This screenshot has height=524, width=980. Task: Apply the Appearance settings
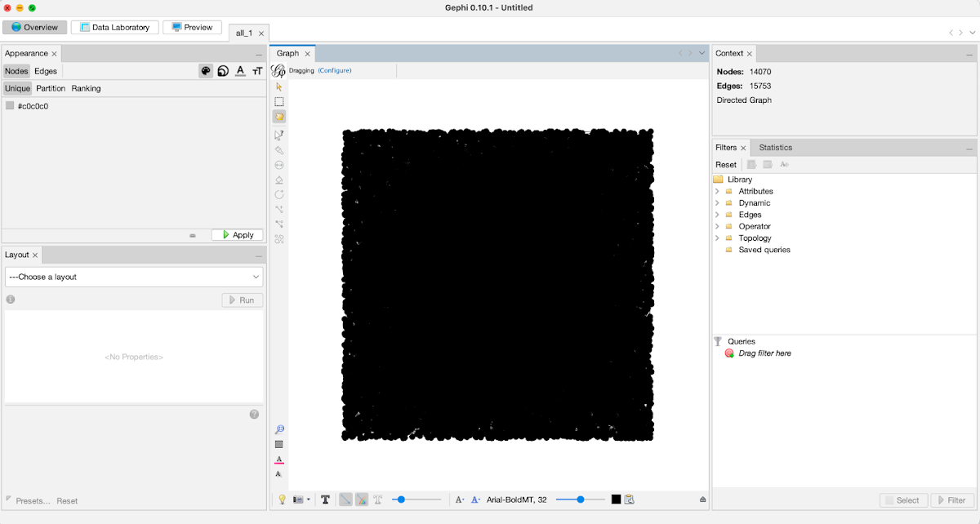point(237,234)
